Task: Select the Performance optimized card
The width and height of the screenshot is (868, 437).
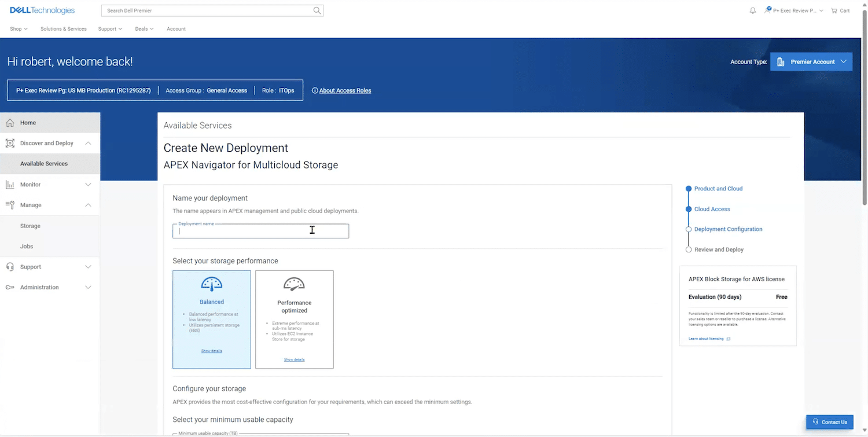Action: point(295,320)
